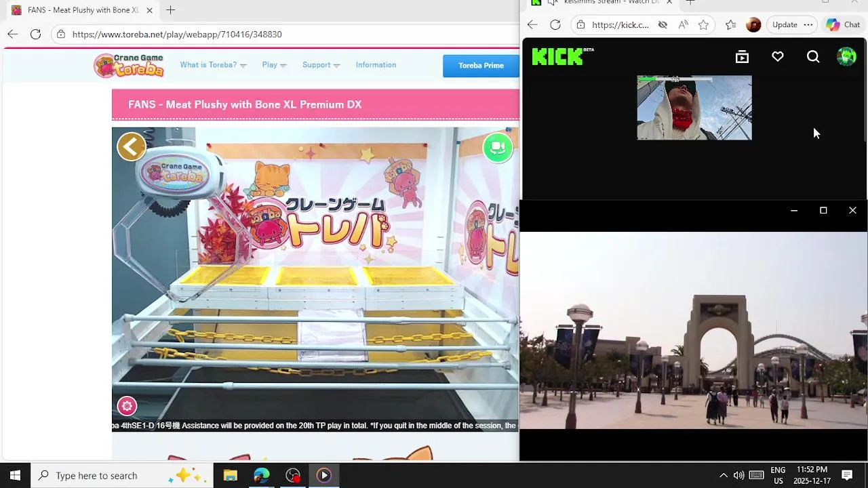The height and width of the screenshot is (488, 868).
Task: Open a new tab in the Toreba browser window
Action: point(171,10)
